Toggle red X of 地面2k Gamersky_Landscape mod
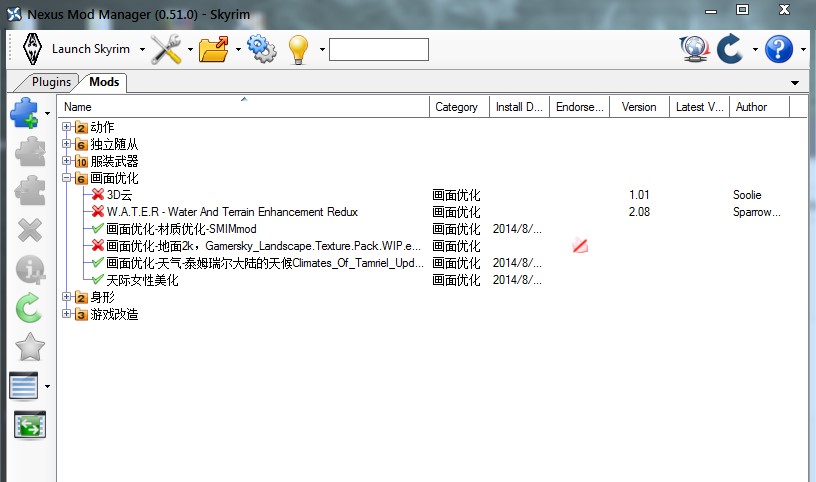Image resolution: width=816 pixels, height=482 pixels. click(x=97, y=245)
